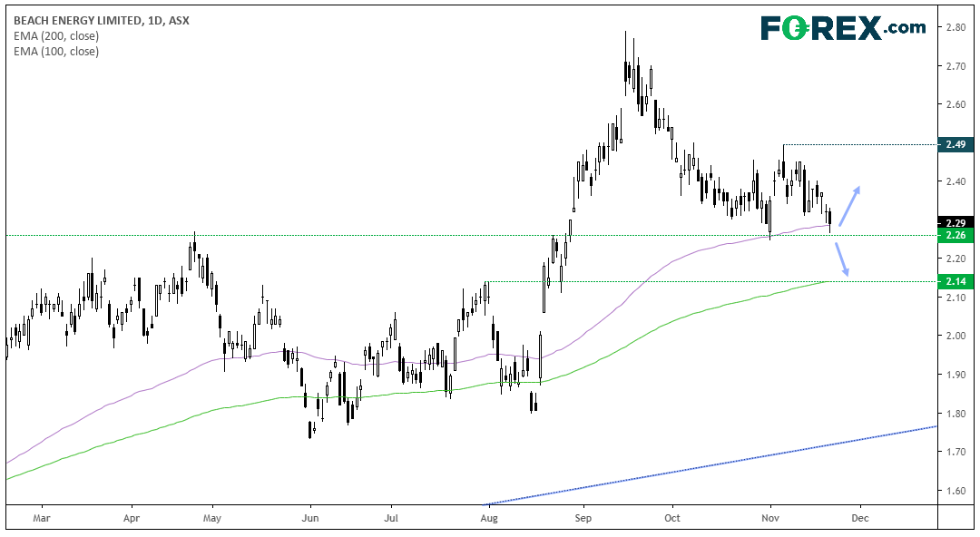Viewport: 980px width, 537px height.
Task: Click the May date axis label
Action: (212, 518)
